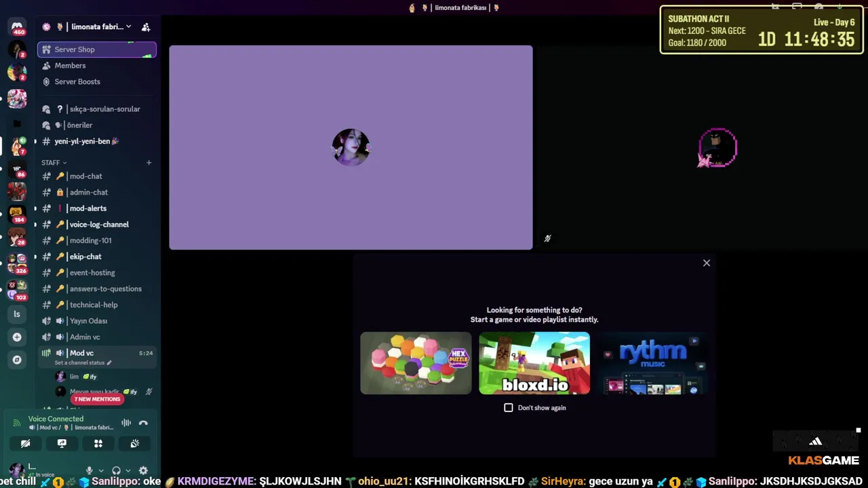868x488 pixels.
Task: Open headphone output options chevron
Action: pos(129,470)
